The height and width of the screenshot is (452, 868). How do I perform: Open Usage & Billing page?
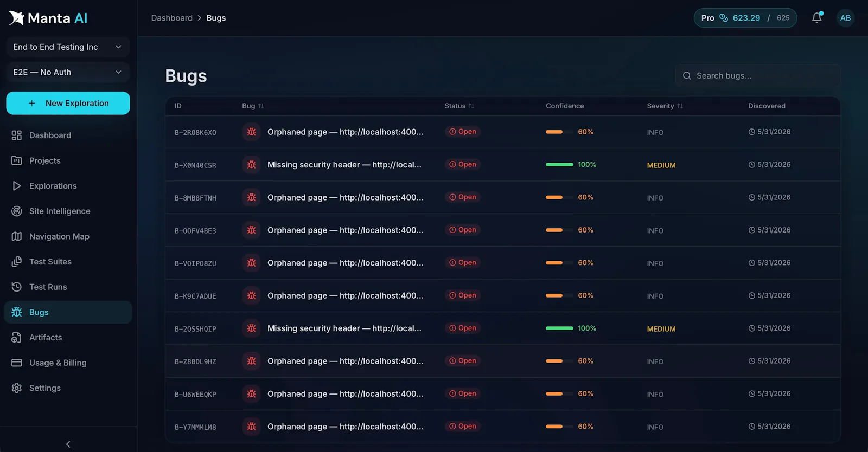pyautogui.click(x=68, y=363)
